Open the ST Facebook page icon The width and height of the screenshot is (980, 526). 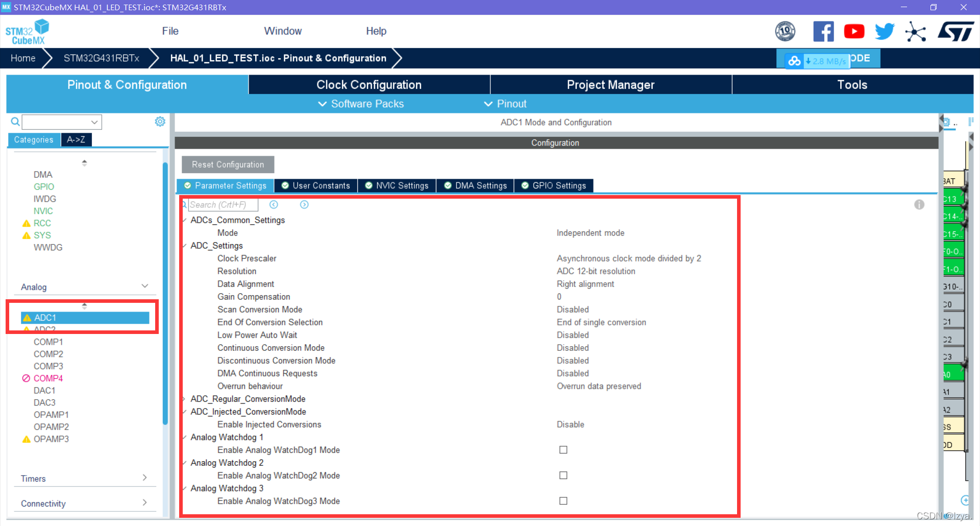(x=823, y=32)
